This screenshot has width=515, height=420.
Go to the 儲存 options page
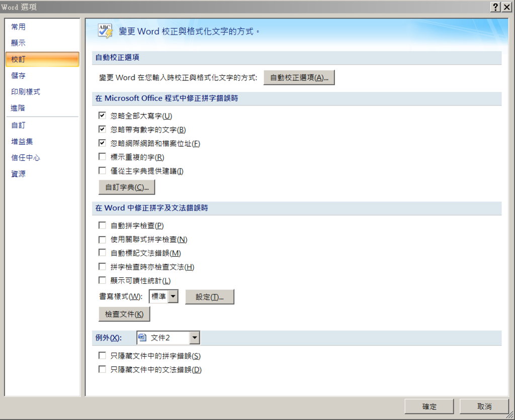(19, 76)
